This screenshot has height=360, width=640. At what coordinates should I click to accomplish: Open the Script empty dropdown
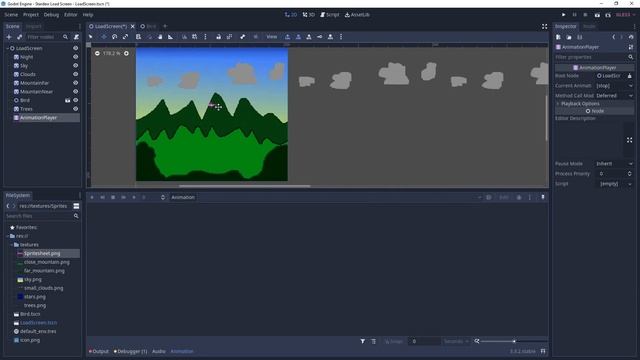pyautogui.click(x=614, y=184)
